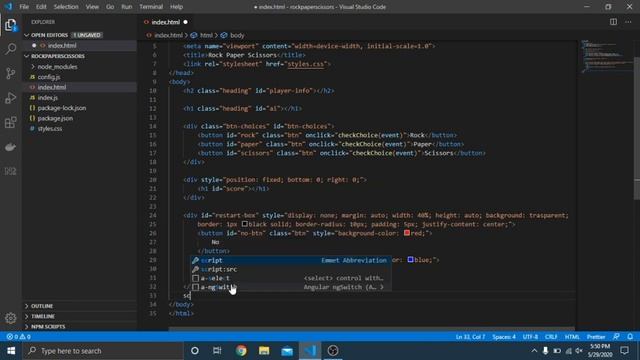This screenshot has width=640, height=360.
Task: Open Source Control view
Action: point(11,73)
